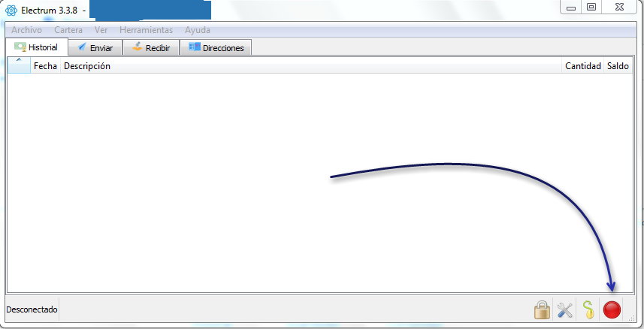Open the Archivo menu
Image resolution: width=644 pixels, height=329 pixels.
(27, 30)
